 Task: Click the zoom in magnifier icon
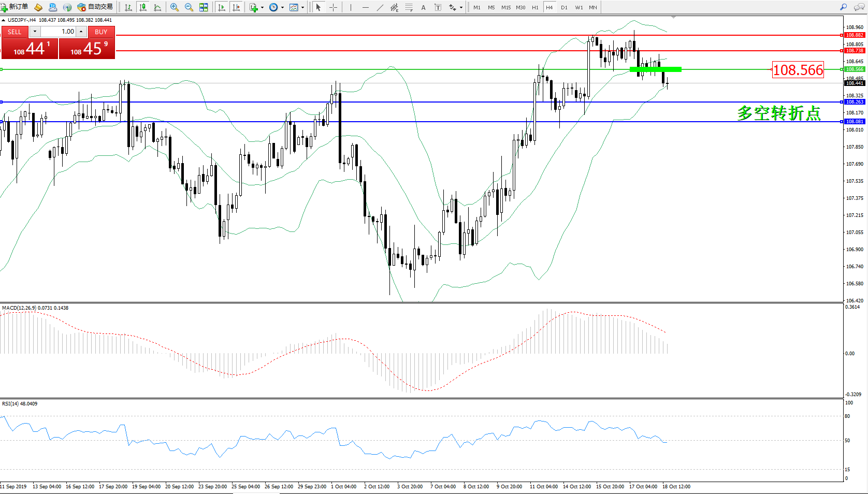(175, 7)
